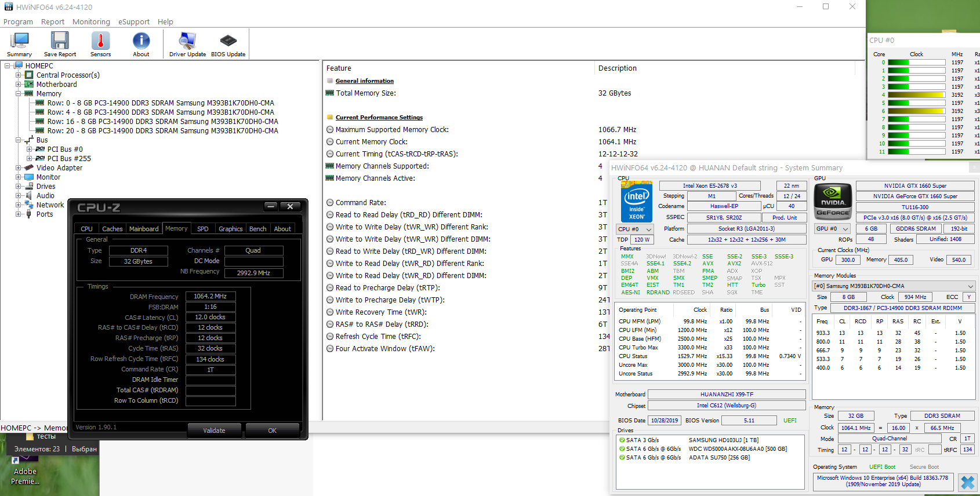Open the CPU #0 selector dropdown

pos(634,229)
